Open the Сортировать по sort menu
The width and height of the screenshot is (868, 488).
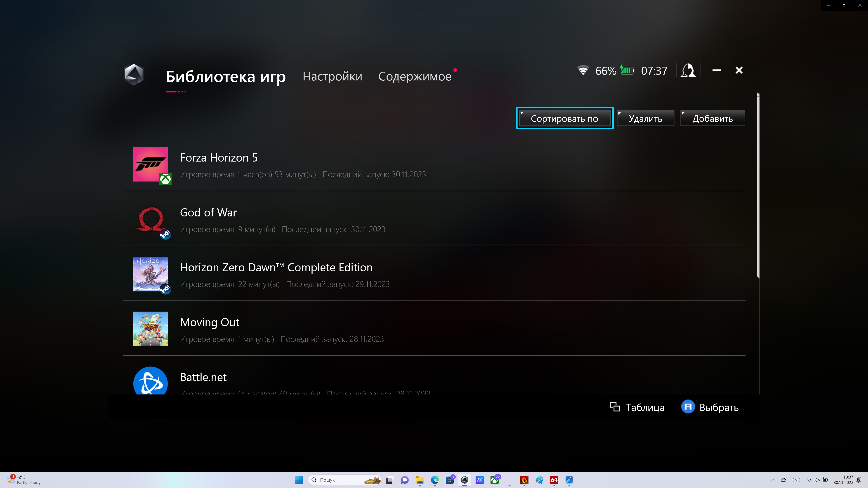click(564, 118)
